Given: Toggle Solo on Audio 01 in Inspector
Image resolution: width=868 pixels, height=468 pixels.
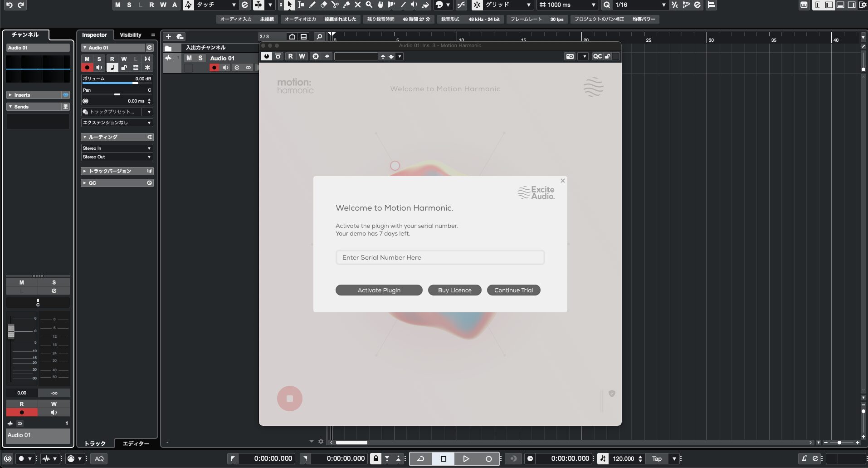Looking at the screenshot, I should pyautogui.click(x=99, y=59).
